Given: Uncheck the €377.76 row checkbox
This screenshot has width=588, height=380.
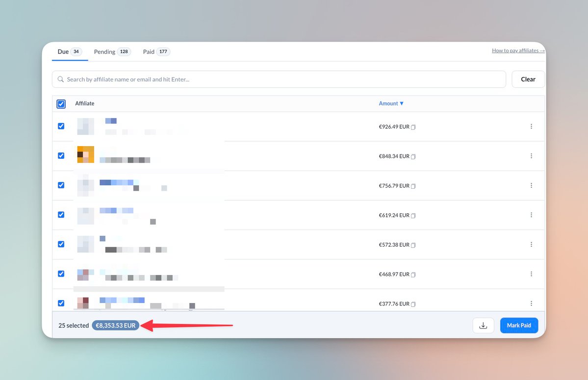Looking at the screenshot, I should coord(61,303).
